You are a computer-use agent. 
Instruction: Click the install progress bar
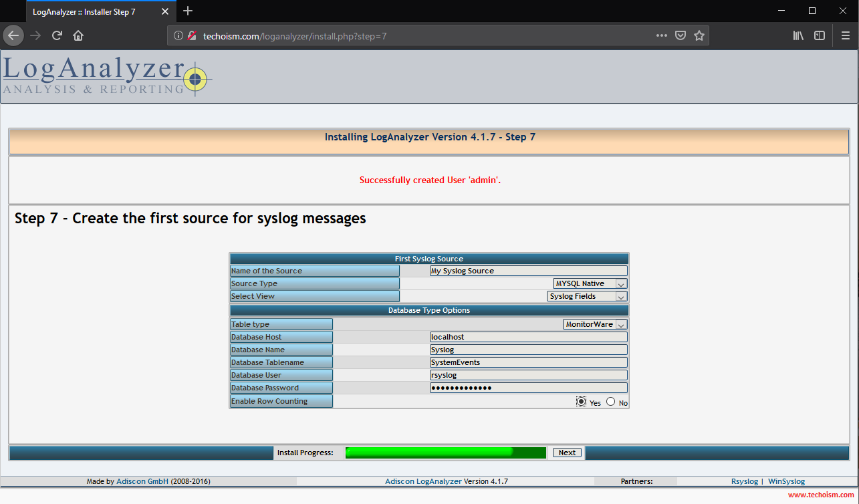coord(446,453)
